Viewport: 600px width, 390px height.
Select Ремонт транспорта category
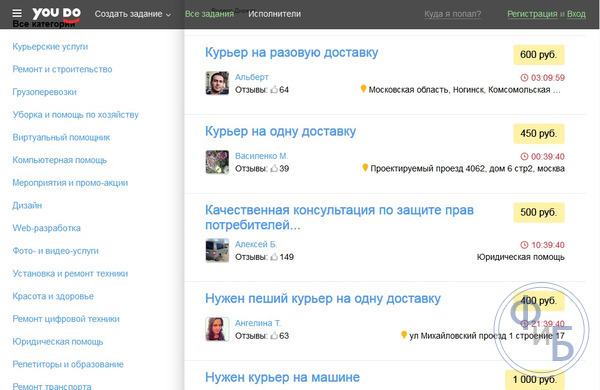[x=52, y=386]
